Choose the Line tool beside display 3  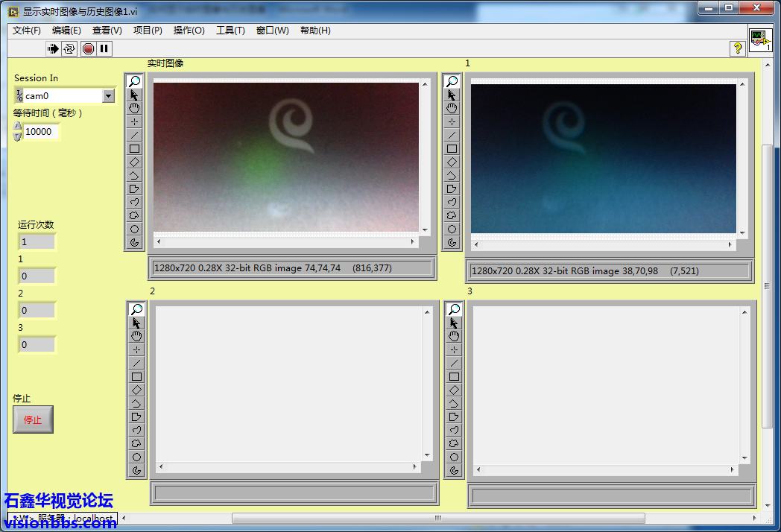pos(453,364)
